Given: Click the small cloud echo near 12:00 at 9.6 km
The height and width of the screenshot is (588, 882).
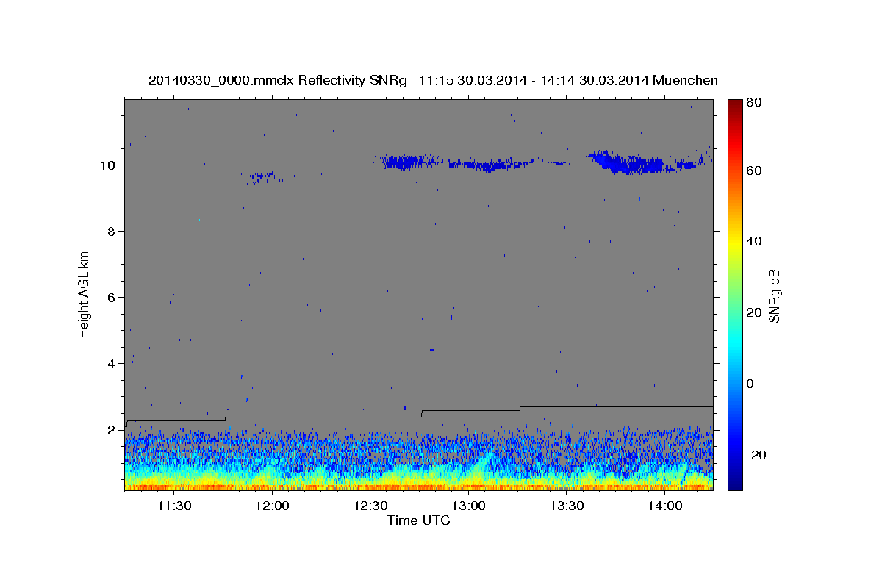Looking at the screenshot, I should [x=262, y=176].
